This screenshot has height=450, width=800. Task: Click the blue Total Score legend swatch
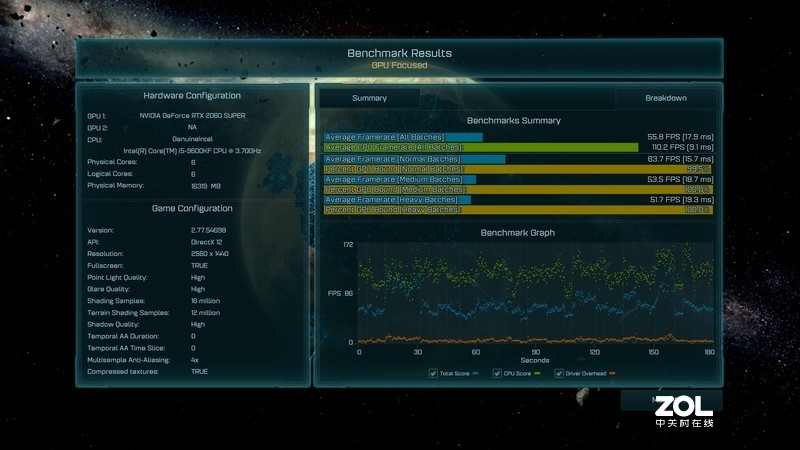pyautogui.click(x=476, y=373)
